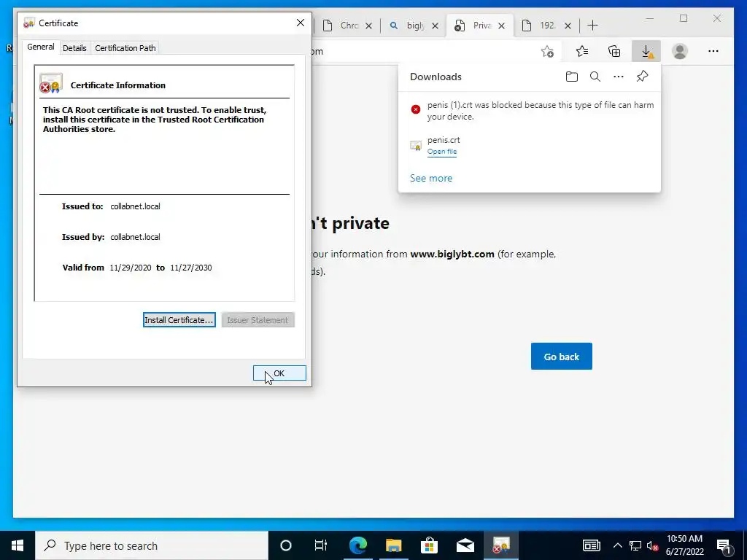
Task: Click the blocked penis (1).crt message
Action: 541,111
